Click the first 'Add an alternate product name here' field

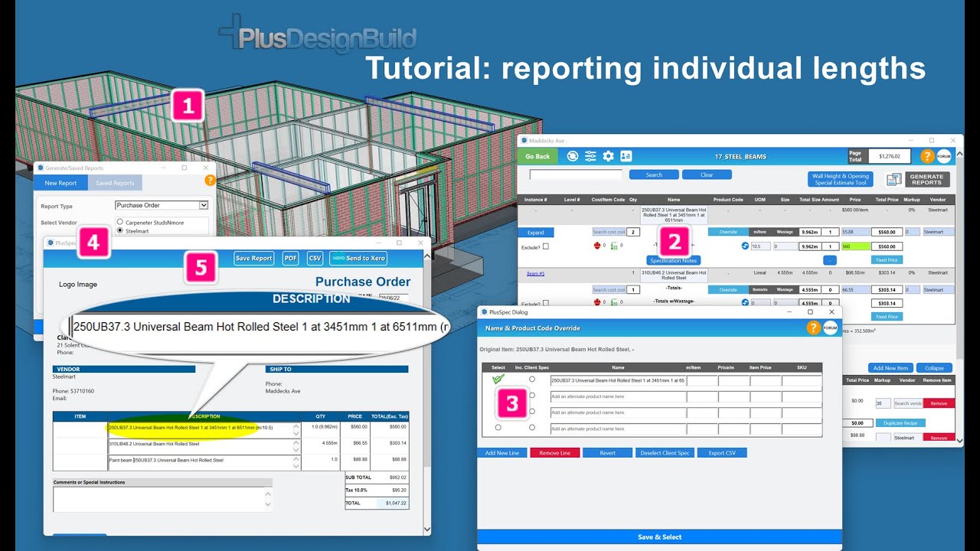tap(617, 396)
